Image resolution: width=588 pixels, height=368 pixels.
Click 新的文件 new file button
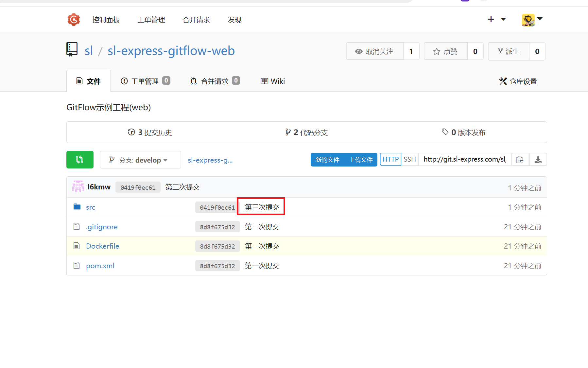click(327, 160)
